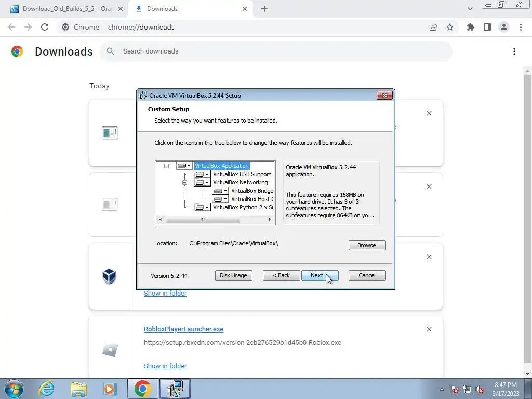The height and width of the screenshot is (399, 532).
Task: Show in folder for RobloxPlayerLauncher.exe
Action: [x=165, y=366]
